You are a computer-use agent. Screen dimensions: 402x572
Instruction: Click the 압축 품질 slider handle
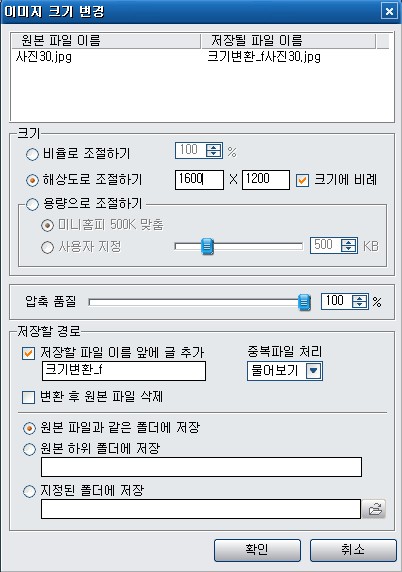point(304,302)
